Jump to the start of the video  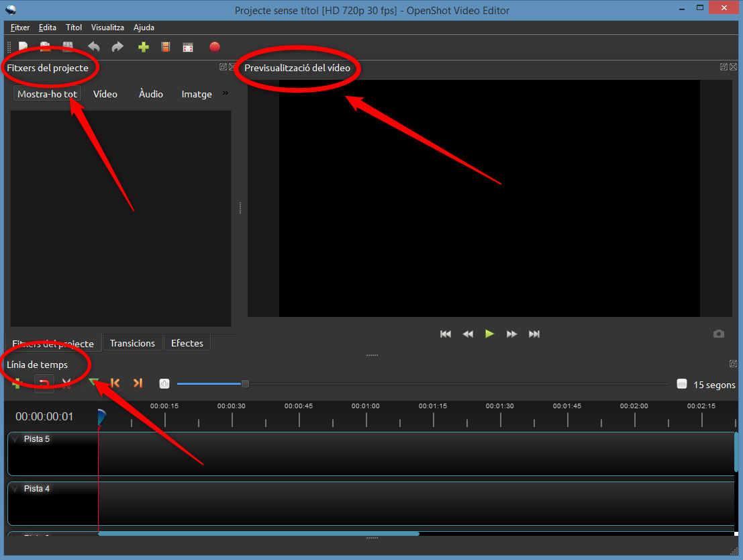coord(446,334)
